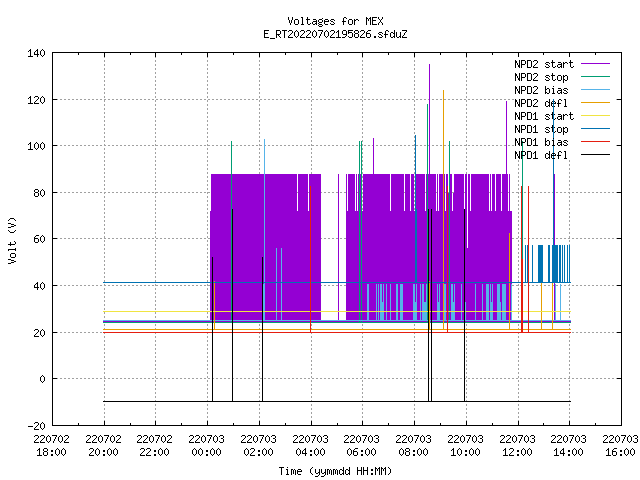Pick the light blue sample beside NPD2 bias
This screenshot has height=480, width=640.
pos(596,89)
